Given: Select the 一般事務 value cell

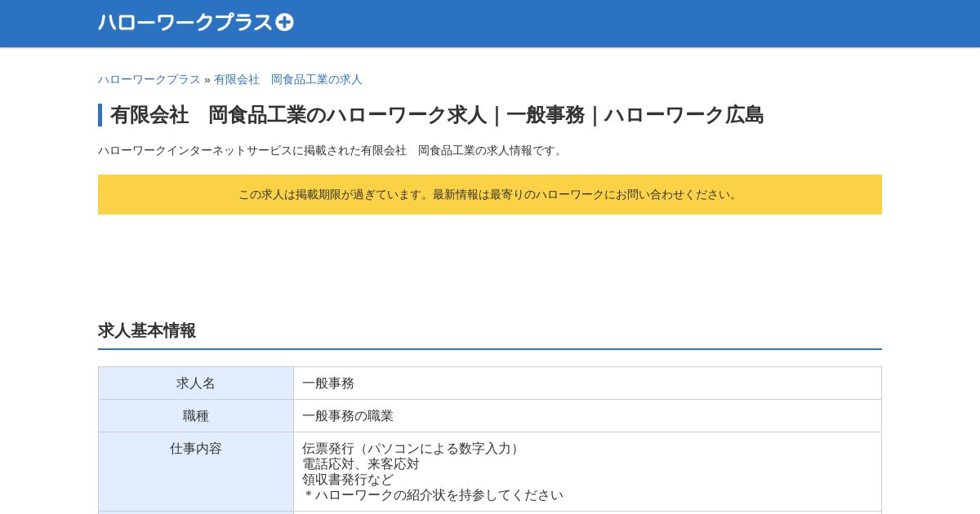Looking at the screenshot, I should click(587, 383).
